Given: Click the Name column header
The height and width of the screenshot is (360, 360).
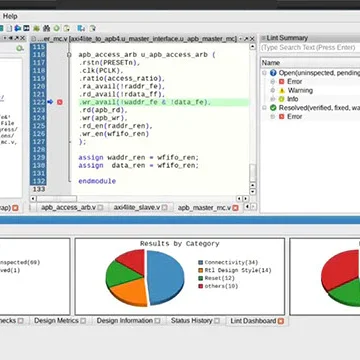Looking at the screenshot, I should click(310, 63).
